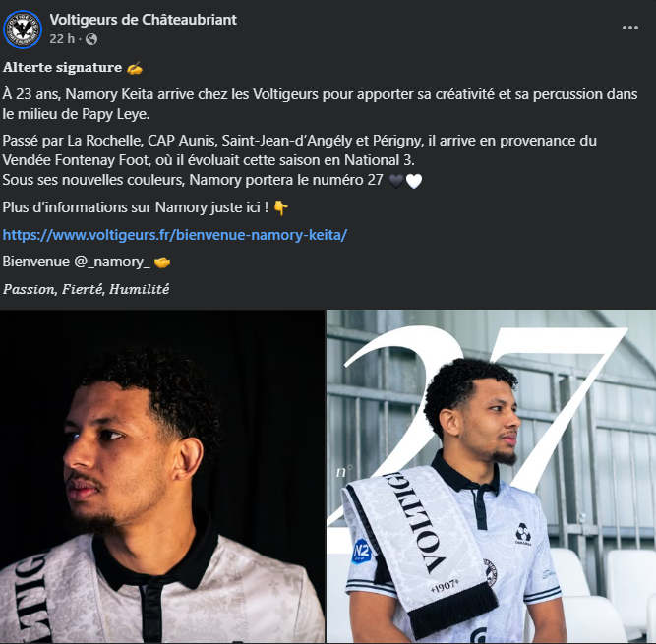Click the "Passion, Fierté, Humilité" slogan

coord(87,289)
